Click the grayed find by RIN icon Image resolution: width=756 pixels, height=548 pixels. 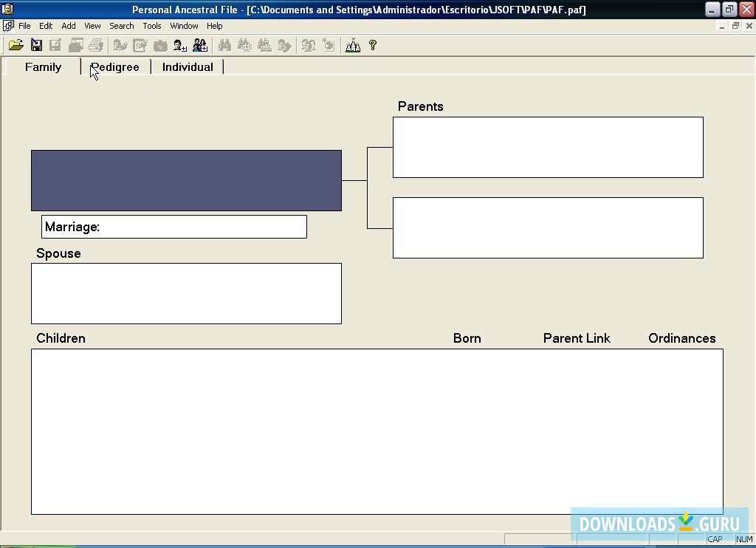pyautogui.click(x=244, y=45)
